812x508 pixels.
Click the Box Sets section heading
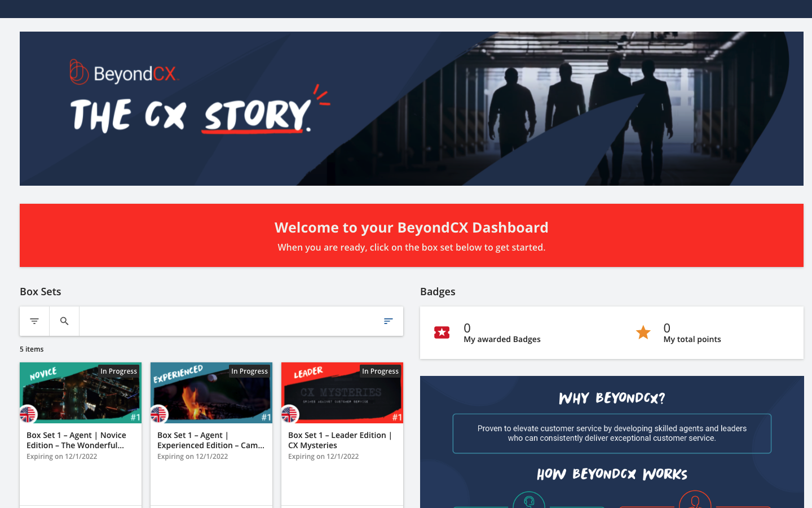click(x=41, y=292)
